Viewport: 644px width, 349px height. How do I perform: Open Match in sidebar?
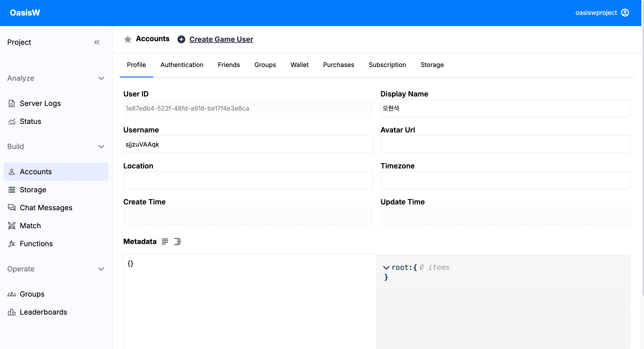pyautogui.click(x=56, y=226)
